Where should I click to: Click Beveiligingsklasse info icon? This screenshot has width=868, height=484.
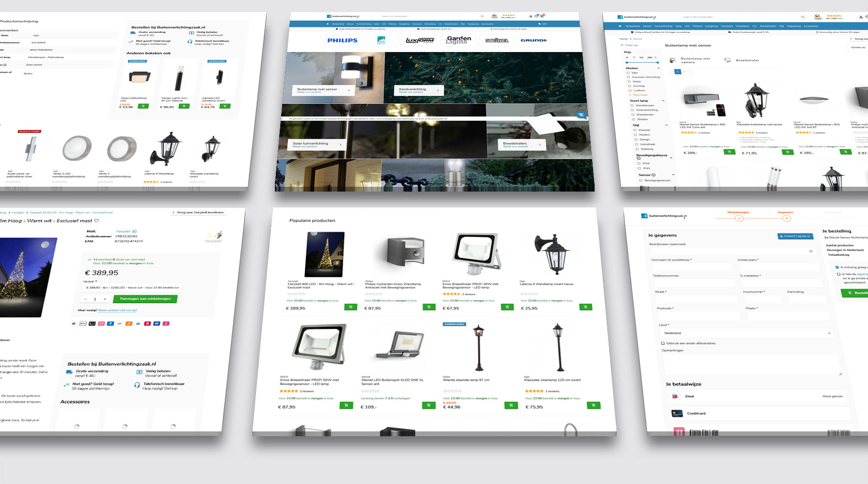(x=638, y=158)
